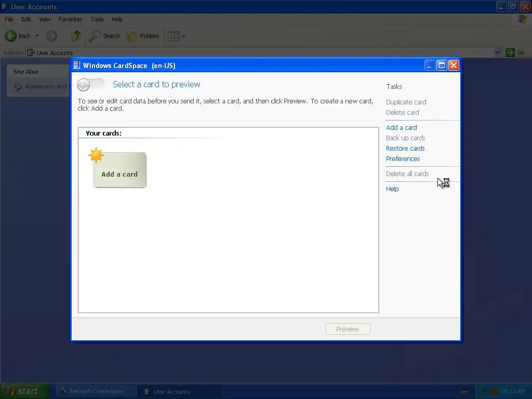This screenshot has width=532, height=399.
Task: Open Tools menu in User Accounts
Action: 97,19
